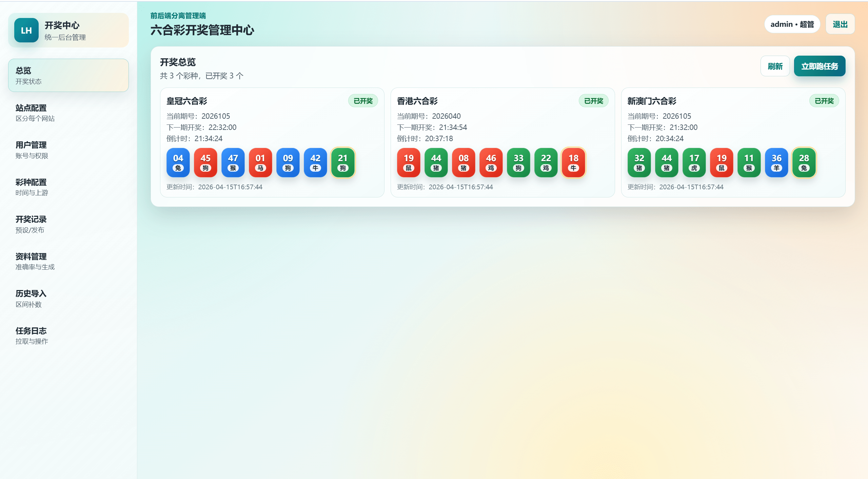The height and width of the screenshot is (479, 868).
Task: Open the 总览 sidebar menu item
Action: point(68,75)
